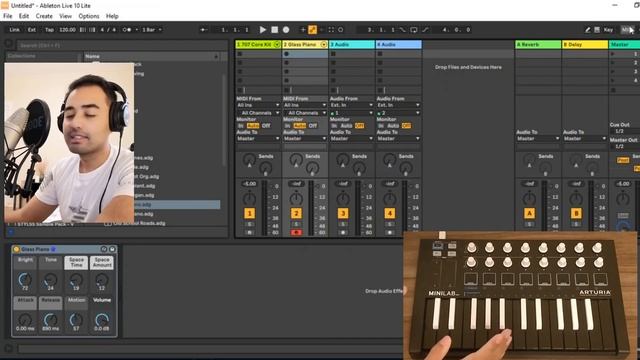Click the Follow arrow icon left of position
The width and height of the screenshot is (640, 360).
click(203, 30)
